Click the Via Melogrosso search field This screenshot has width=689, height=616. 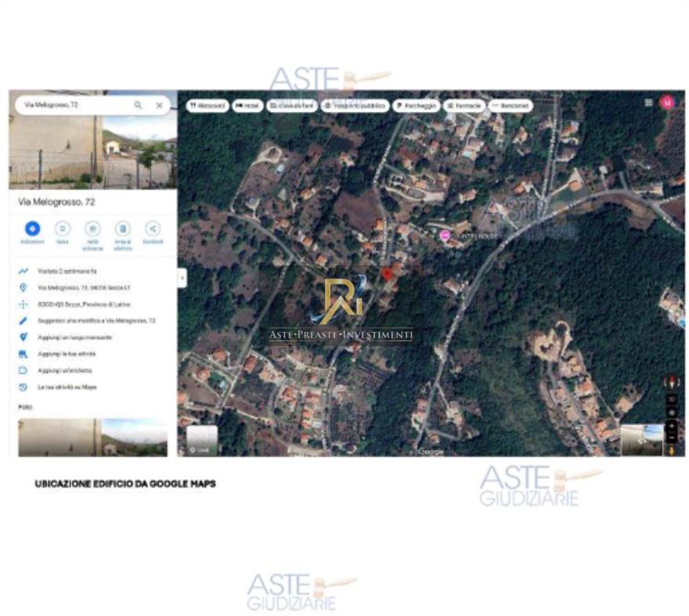click(74, 105)
